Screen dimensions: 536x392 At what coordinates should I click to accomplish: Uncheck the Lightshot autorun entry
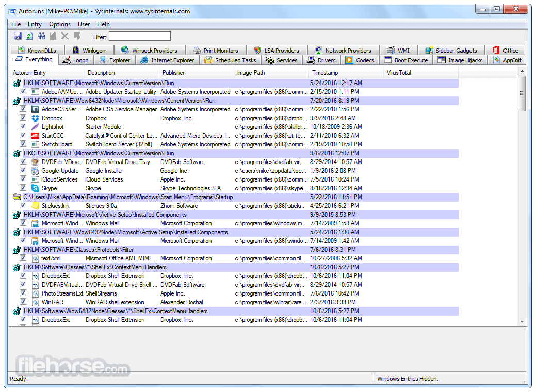click(23, 127)
